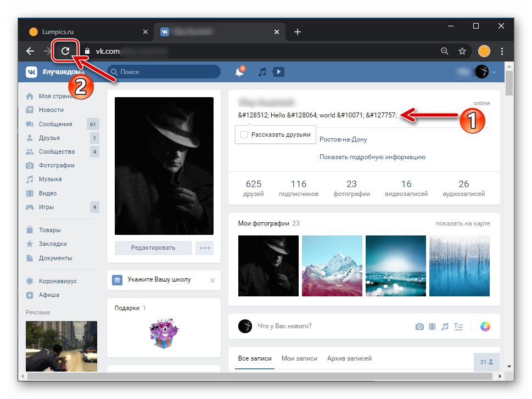Click the video player icon in header
Viewport: 532px width, 399px height.
click(x=278, y=72)
